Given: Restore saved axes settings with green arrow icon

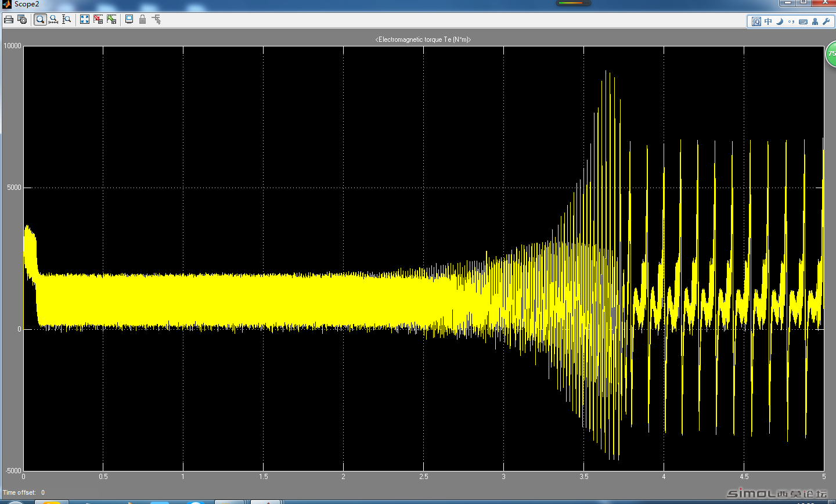Looking at the screenshot, I should click(111, 20).
